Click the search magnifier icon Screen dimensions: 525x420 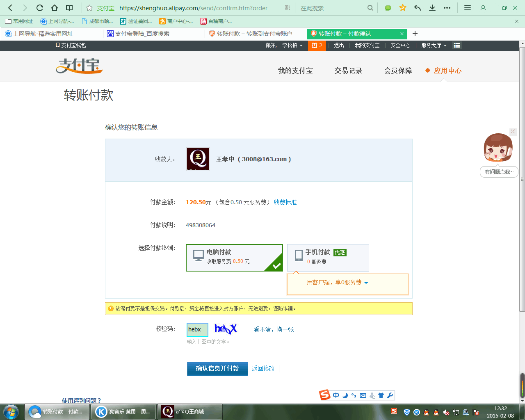370,8
